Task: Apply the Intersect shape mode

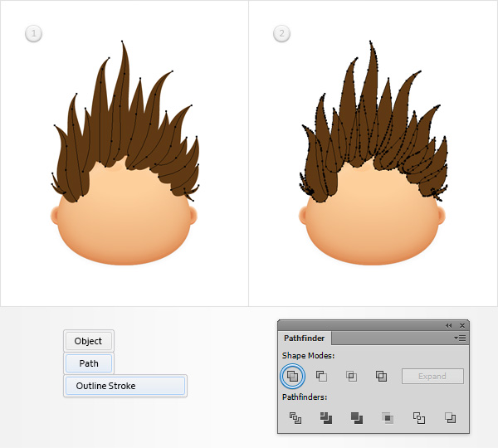Action: coord(352,376)
